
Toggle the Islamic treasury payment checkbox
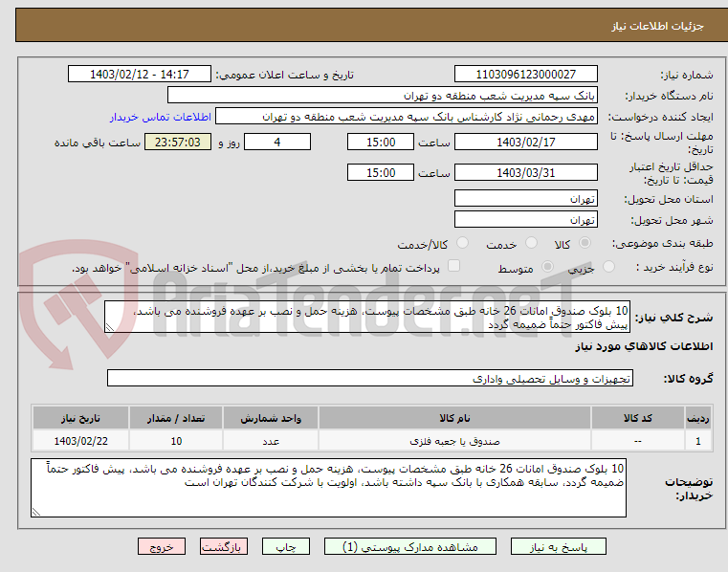(x=453, y=266)
